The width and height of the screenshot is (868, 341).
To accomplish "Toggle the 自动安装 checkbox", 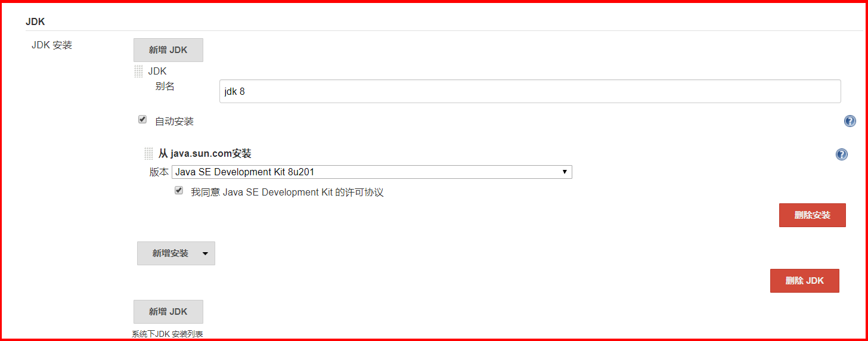I will point(142,119).
